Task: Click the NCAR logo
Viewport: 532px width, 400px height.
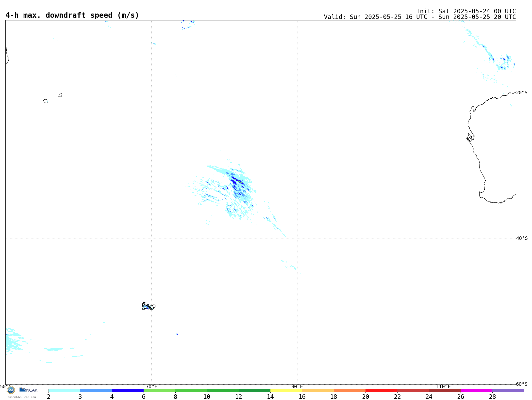Action: [x=28, y=390]
